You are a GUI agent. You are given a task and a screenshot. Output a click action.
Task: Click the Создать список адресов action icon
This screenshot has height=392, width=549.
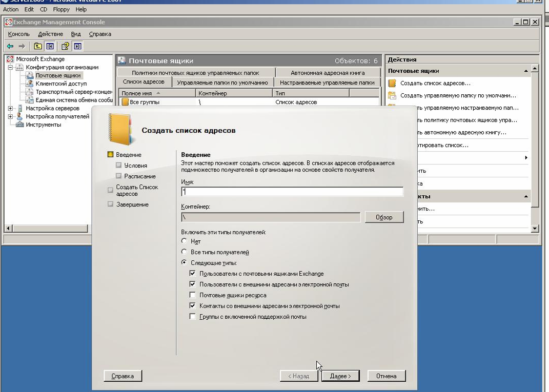coord(392,84)
